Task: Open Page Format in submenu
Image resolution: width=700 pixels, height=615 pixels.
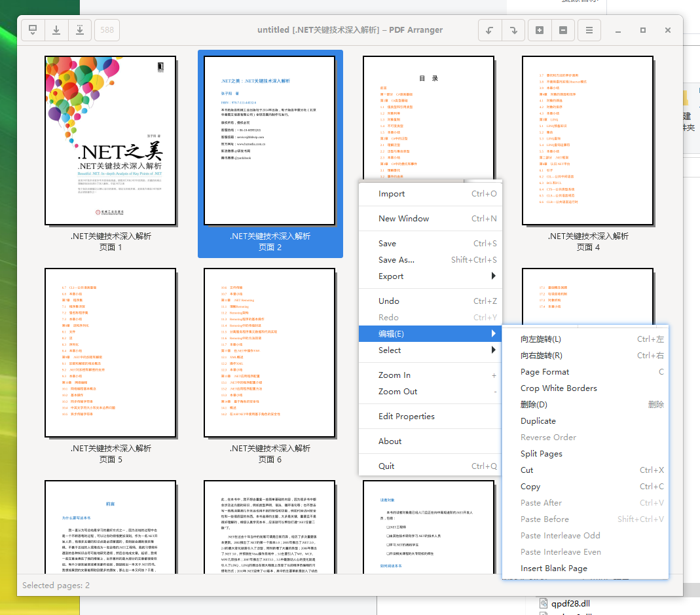Action: (x=585, y=372)
